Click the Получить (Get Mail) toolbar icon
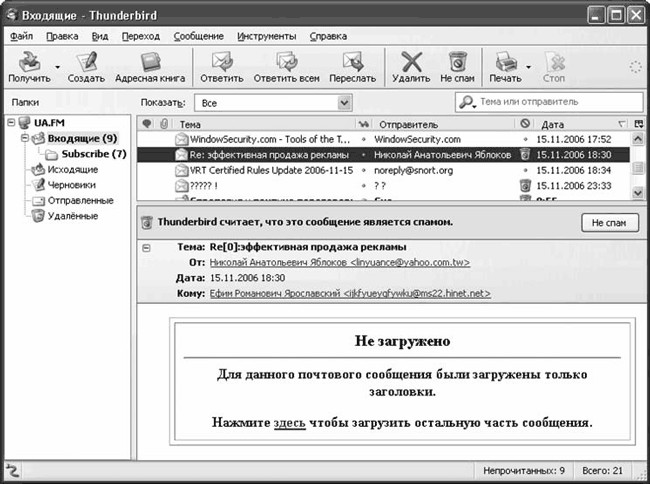This screenshot has height=484, width=650. (x=29, y=67)
